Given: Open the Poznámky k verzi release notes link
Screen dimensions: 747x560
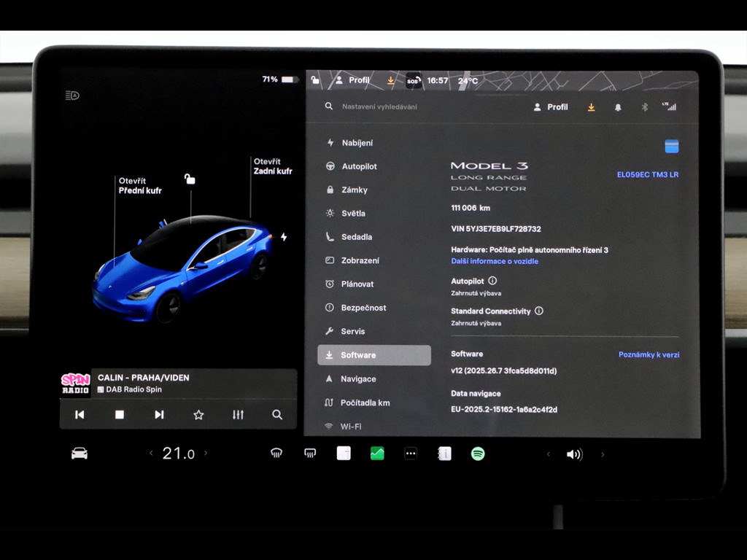Looking at the screenshot, I should click(x=649, y=355).
